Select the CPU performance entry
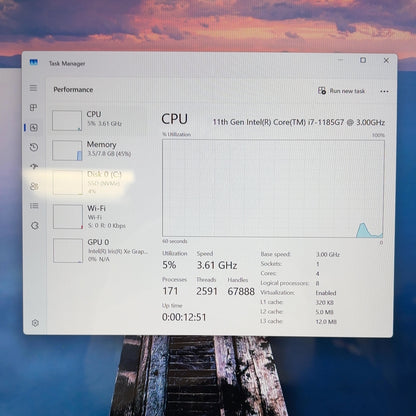 click(x=99, y=120)
